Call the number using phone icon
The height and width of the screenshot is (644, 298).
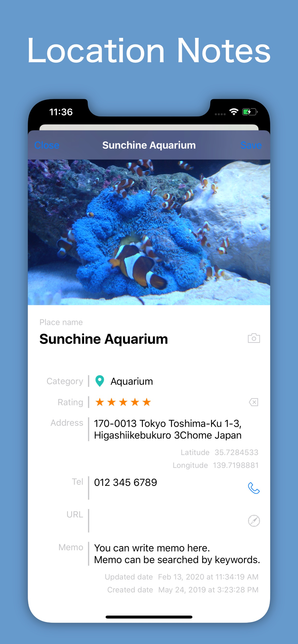pyautogui.click(x=254, y=488)
